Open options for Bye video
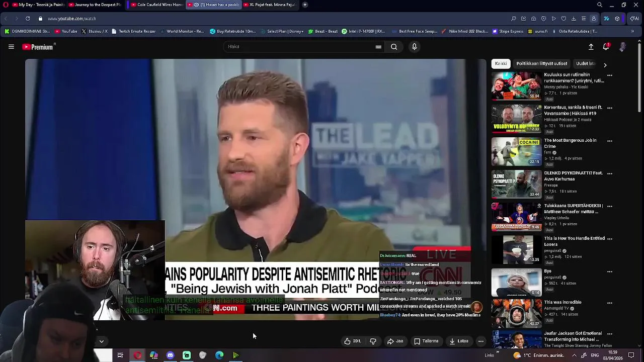 tap(610, 272)
